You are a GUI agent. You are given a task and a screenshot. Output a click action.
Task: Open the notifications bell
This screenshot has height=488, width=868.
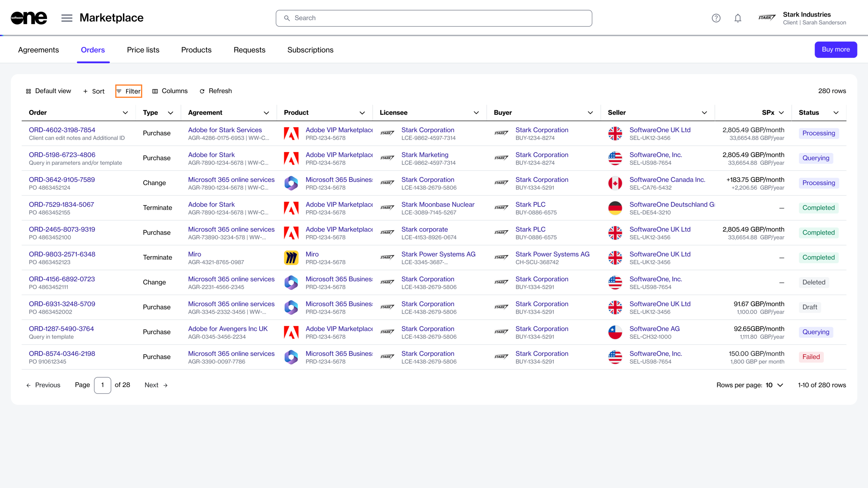pyautogui.click(x=738, y=18)
